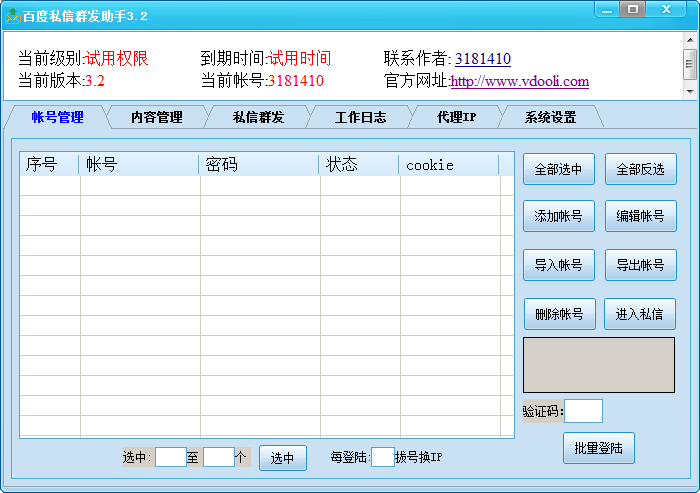
Task: Open the contact author link 3181410
Action: tap(483, 58)
